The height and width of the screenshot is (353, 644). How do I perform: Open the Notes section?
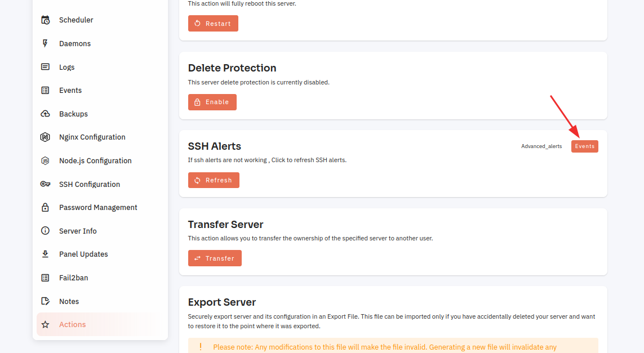[100, 301]
